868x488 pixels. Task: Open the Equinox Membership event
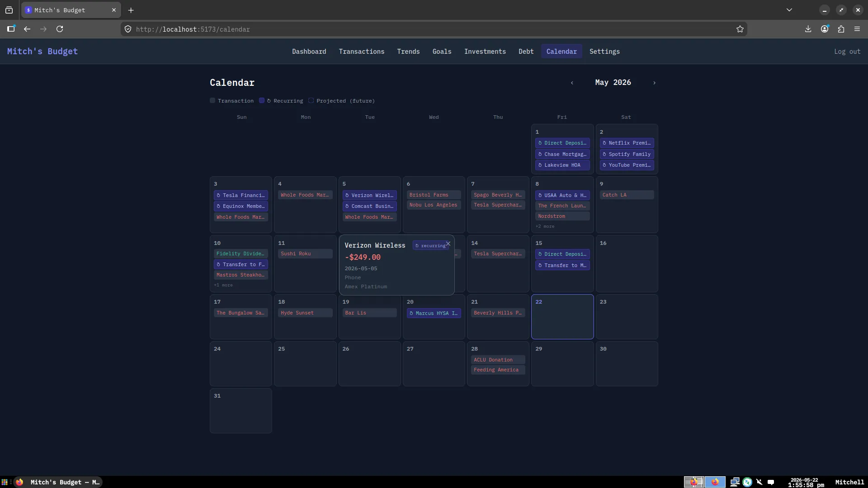click(x=241, y=206)
